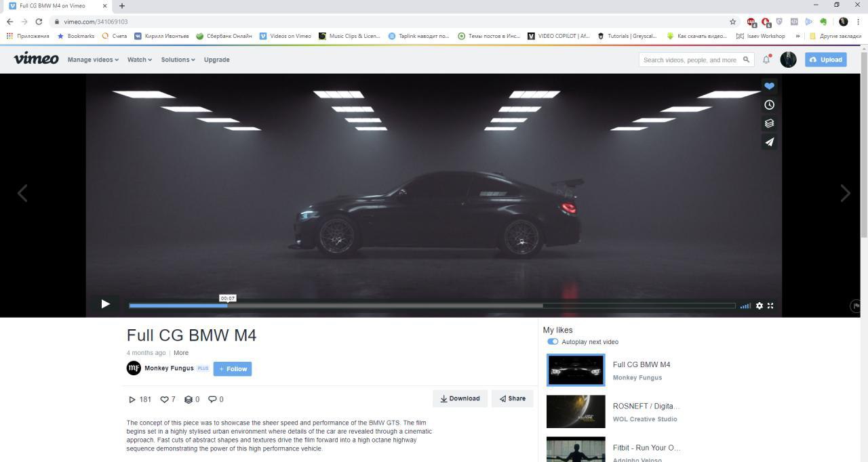Play the video
Image resolution: width=868 pixels, height=462 pixels.
pyautogui.click(x=105, y=304)
